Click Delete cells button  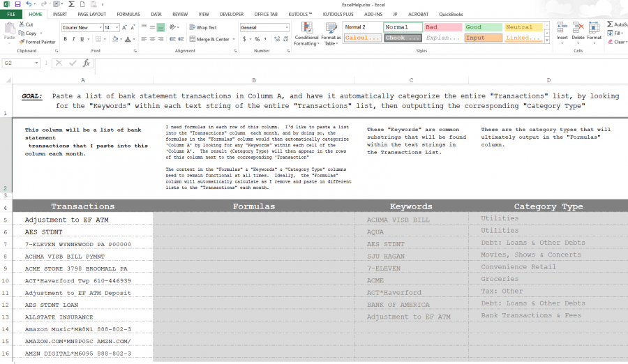pyautogui.click(x=578, y=32)
